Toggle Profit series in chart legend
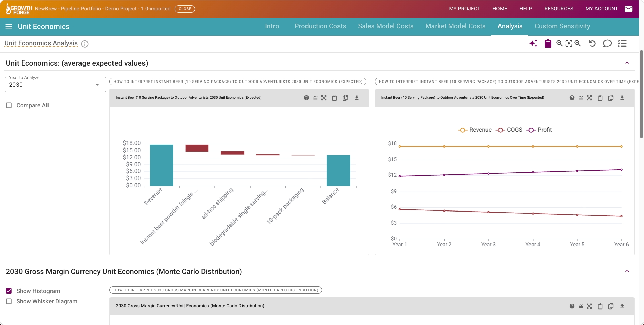This screenshot has height=325, width=644. [539, 130]
